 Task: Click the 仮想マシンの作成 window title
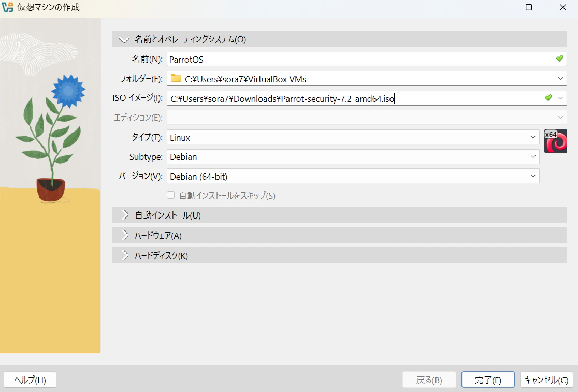coord(48,7)
